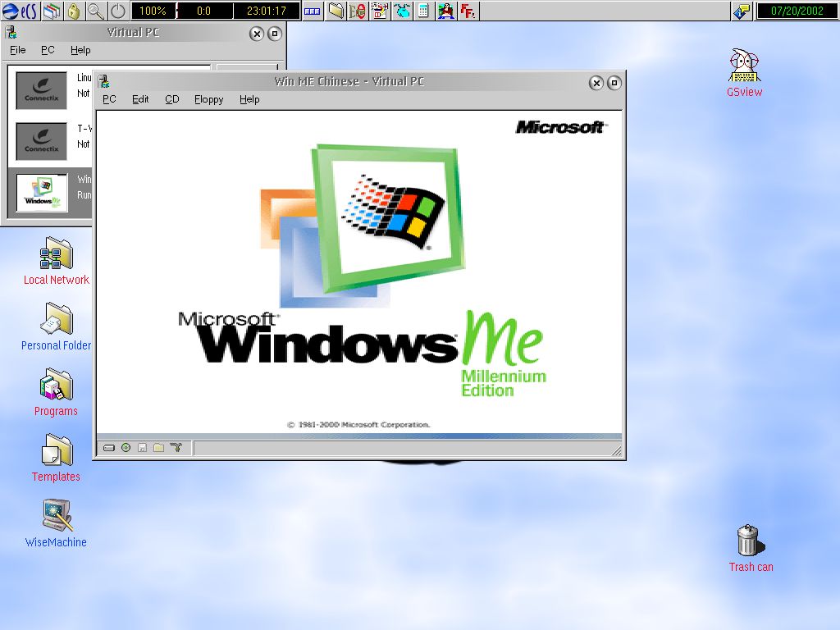840x630 pixels.
Task: Open the Edit menu in Win ME window
Action: click(x=140, y=99)
